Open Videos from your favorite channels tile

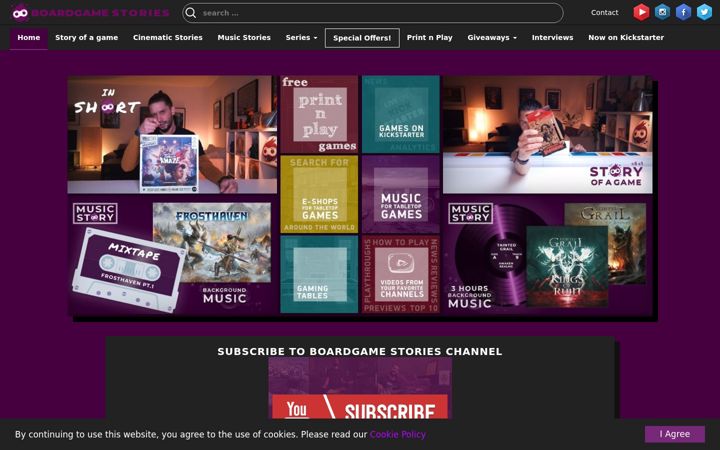point(401,275)
